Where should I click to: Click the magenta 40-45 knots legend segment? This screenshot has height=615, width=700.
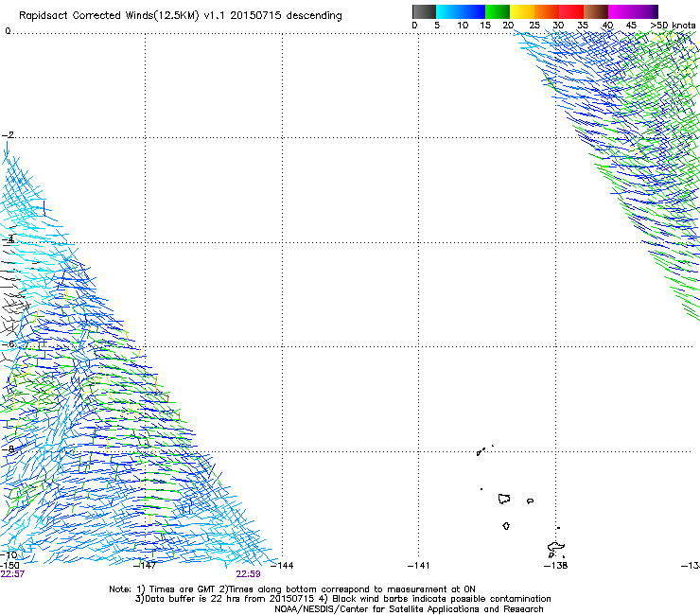[621, 11]
